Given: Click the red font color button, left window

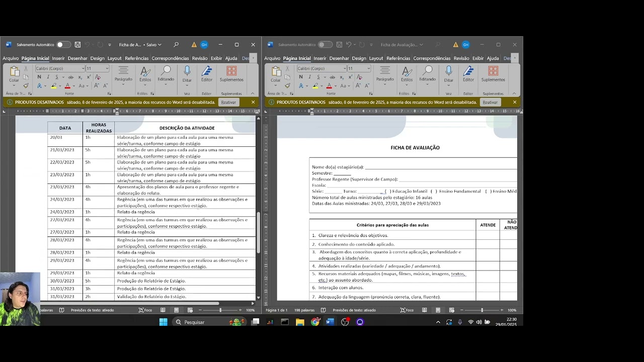Looking at the screenshot, I should click(67, 85).
